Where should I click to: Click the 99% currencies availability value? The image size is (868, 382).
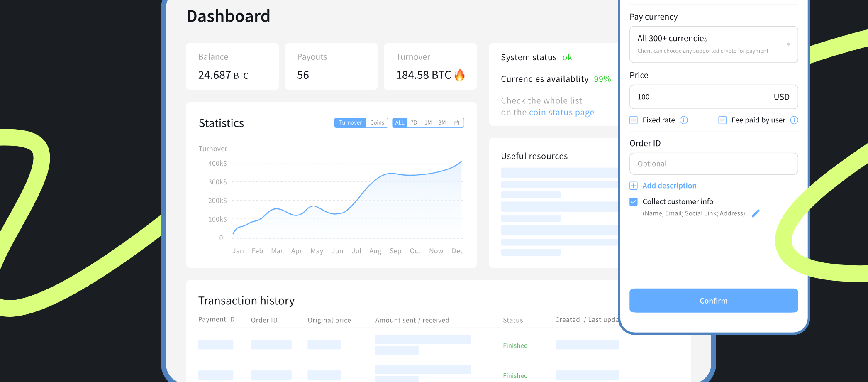point(602,79)
